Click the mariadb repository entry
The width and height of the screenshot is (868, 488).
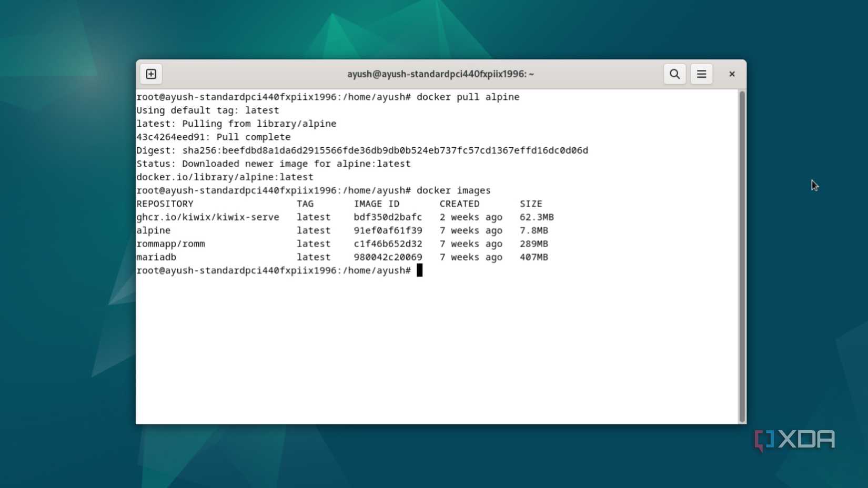156,257
